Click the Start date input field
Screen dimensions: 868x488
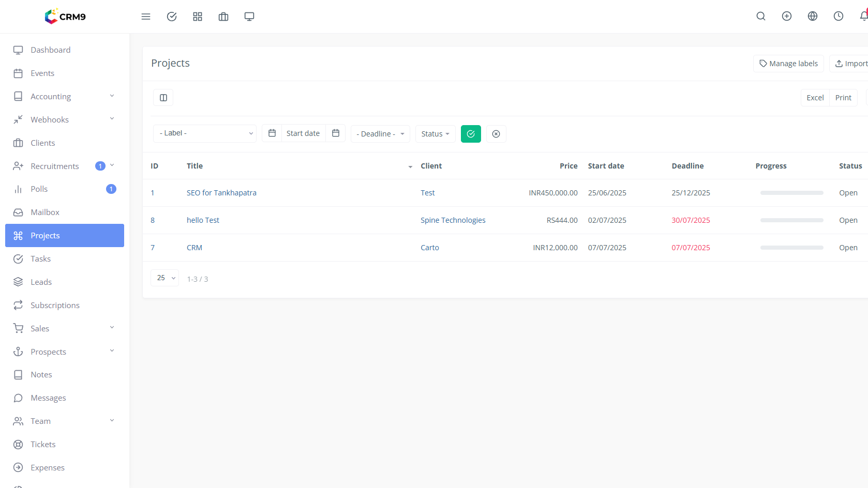tap(303, 133)
